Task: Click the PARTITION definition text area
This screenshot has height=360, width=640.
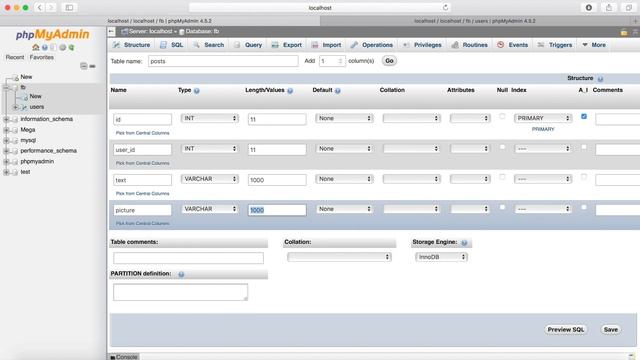Action: 180,292
